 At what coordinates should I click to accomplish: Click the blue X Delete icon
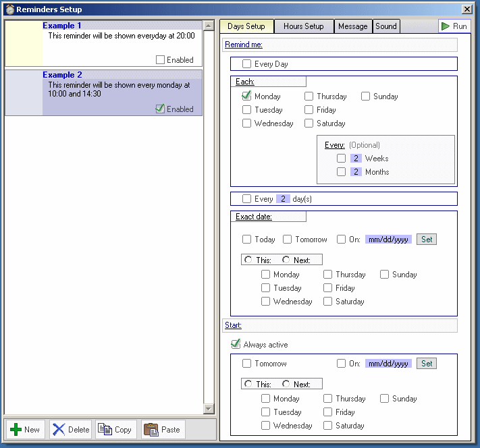pos(59,429)
